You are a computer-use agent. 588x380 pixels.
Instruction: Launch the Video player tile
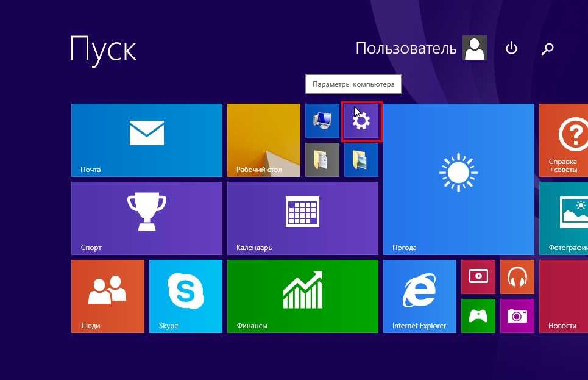point(478,277)
